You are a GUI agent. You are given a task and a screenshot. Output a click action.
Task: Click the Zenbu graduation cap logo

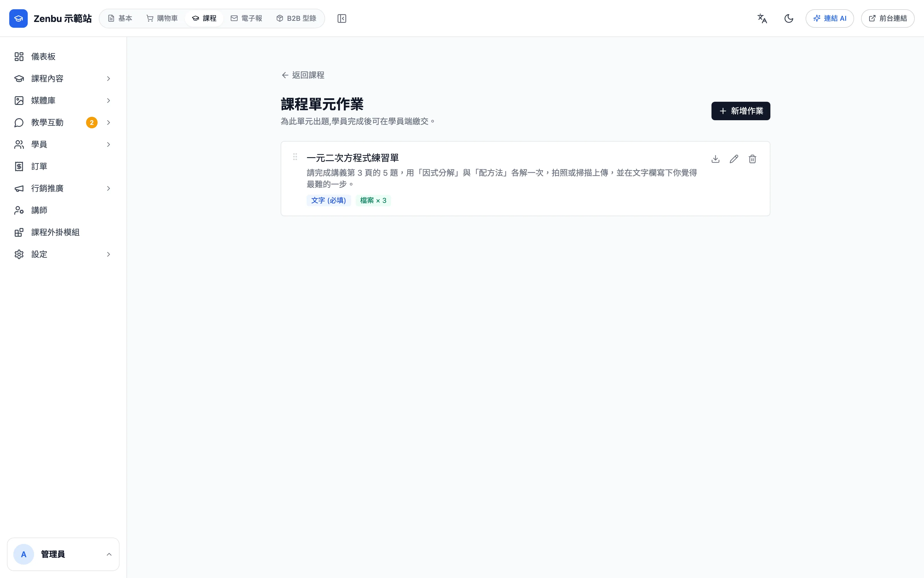pos(18,18)
